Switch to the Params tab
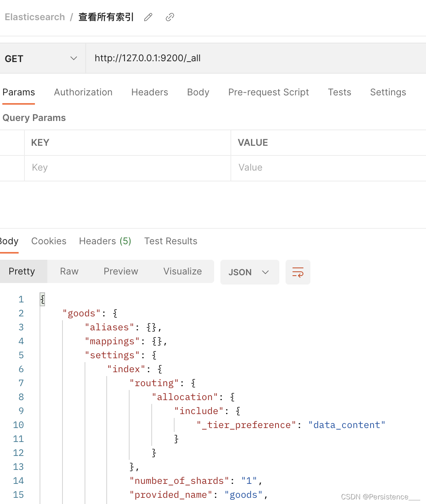Image resolution: width=426 pixels, height=504 pixels. [19, 92]
